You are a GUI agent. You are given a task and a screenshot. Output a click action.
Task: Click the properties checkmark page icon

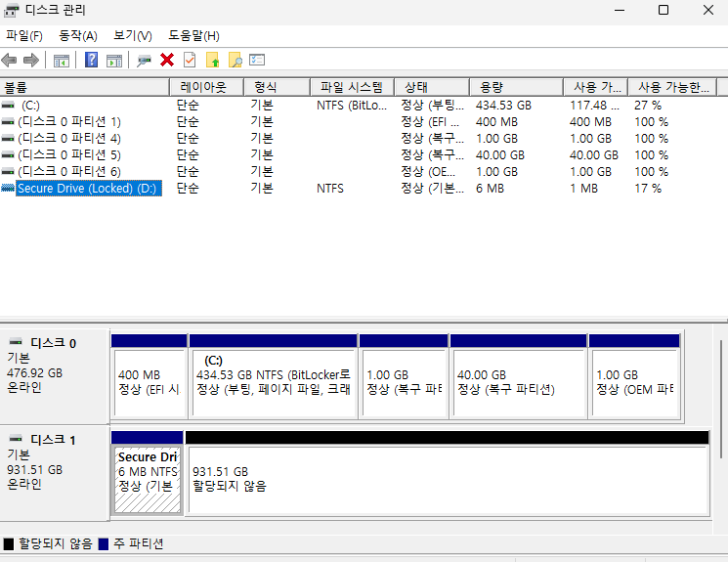click(x=190, y=60)
